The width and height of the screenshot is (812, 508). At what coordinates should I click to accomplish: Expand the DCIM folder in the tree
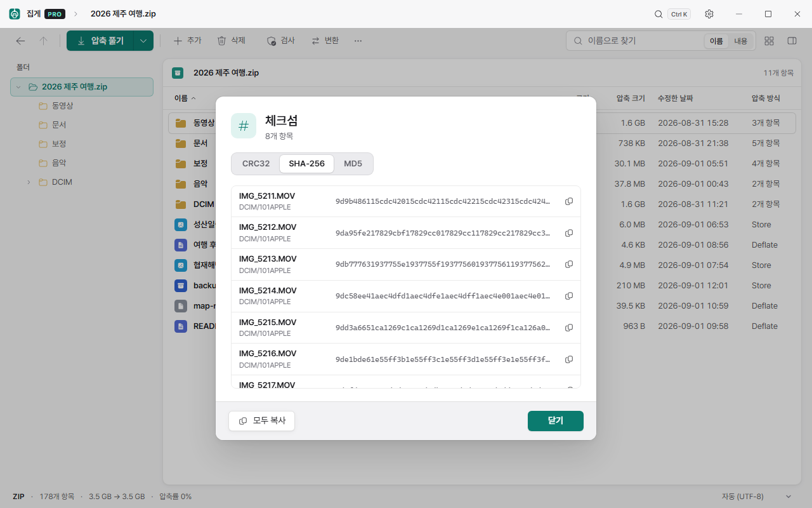coord(29,182)
